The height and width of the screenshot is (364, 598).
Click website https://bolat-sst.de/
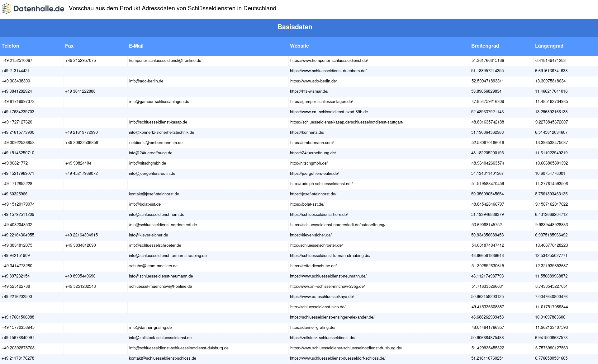307,204
